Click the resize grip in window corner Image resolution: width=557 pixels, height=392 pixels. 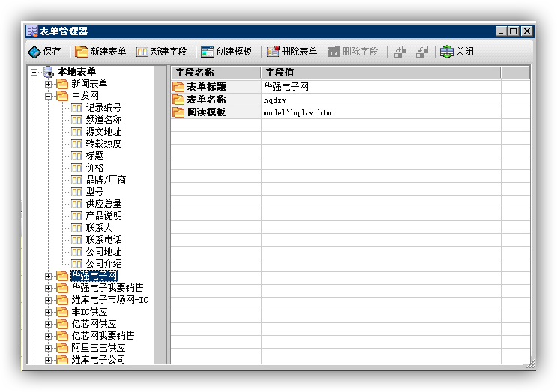tap(530, 364)
